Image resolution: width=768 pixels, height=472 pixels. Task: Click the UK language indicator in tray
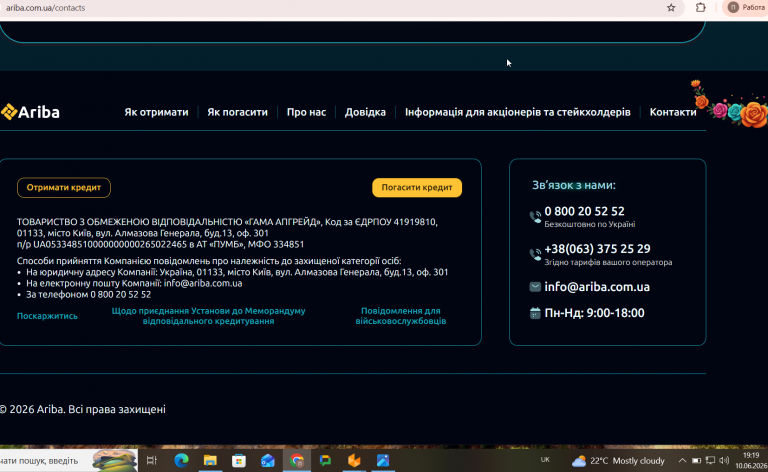545,460
